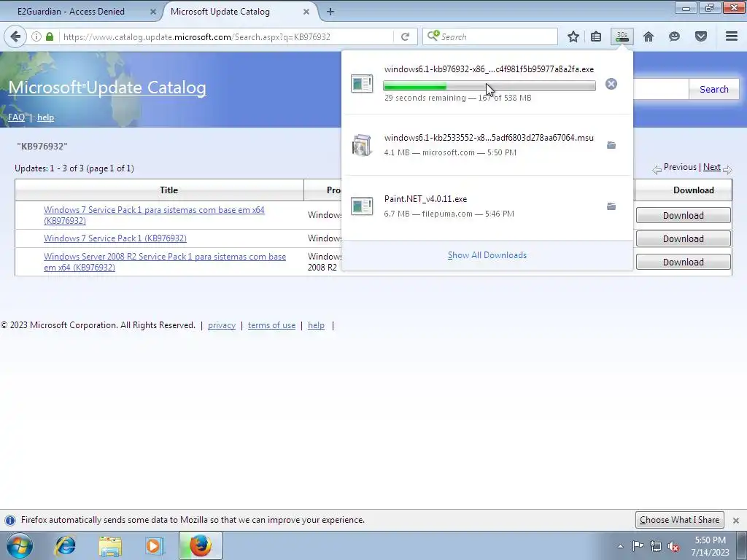Go to the Firefox home page icon

649,36
